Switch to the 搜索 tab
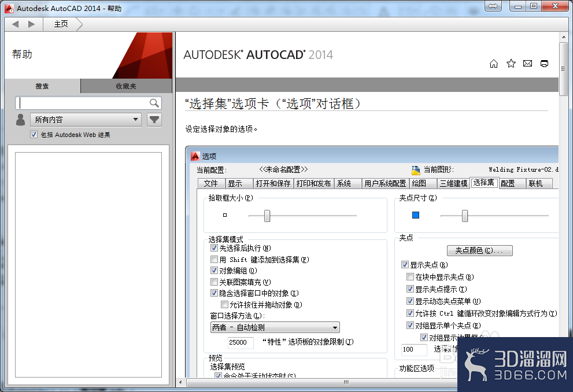573x392 pixels. click(42, 86)
